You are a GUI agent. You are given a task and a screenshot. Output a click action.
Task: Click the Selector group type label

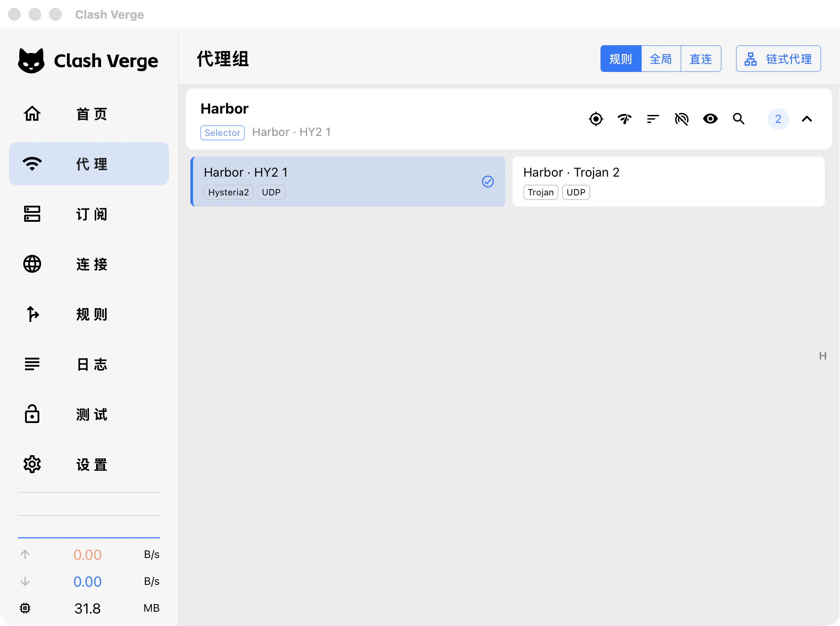[x=223, y=133]
